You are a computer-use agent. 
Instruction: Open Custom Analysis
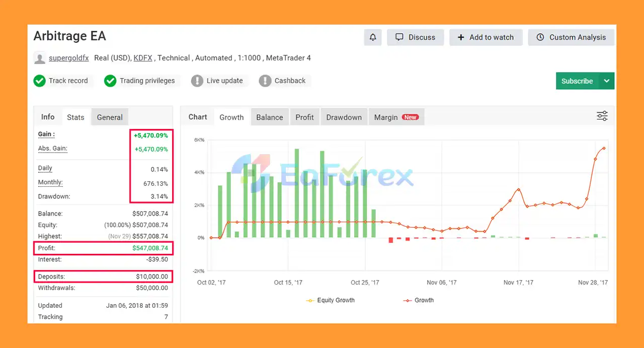(571, 37)
